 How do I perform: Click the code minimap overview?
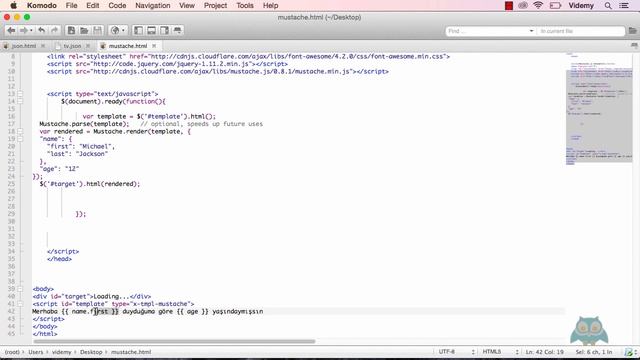[599, 110]
